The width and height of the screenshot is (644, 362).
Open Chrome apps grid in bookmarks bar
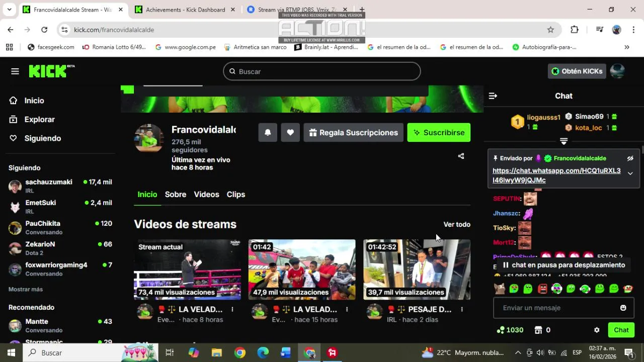click(x=9, y=47)
